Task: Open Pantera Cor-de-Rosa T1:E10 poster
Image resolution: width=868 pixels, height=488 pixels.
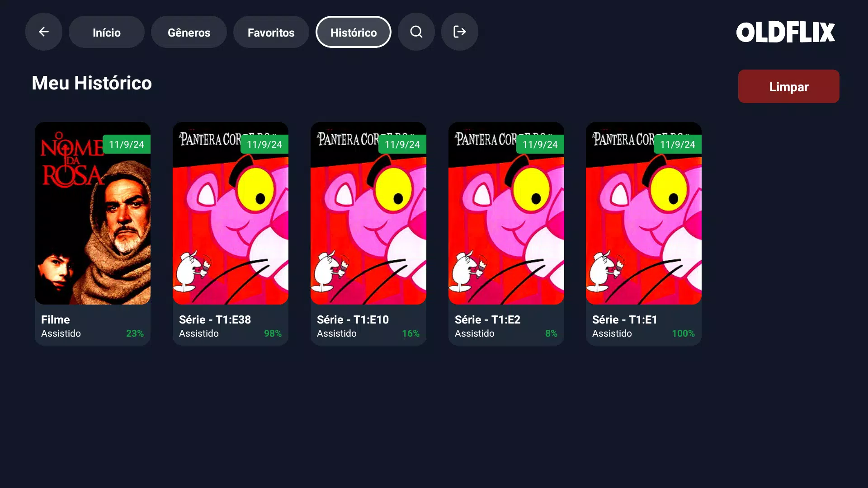Action: (368, 213)
